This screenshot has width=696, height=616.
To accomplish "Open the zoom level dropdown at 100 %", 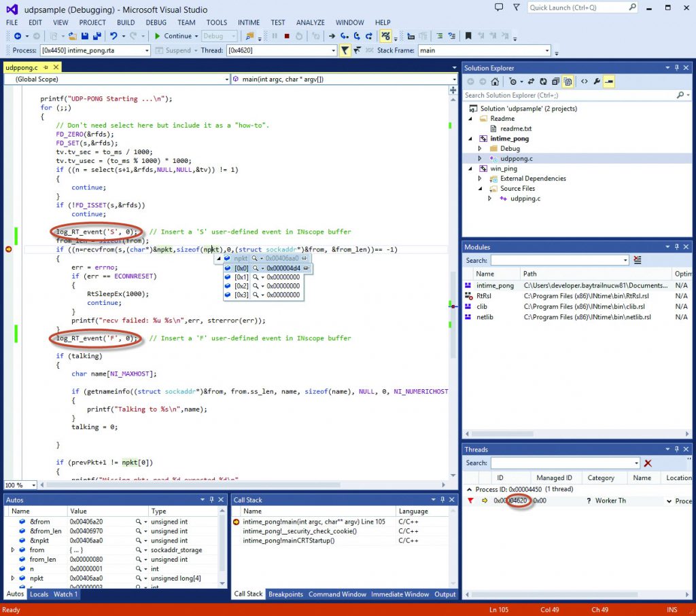I will pos(33,486).
